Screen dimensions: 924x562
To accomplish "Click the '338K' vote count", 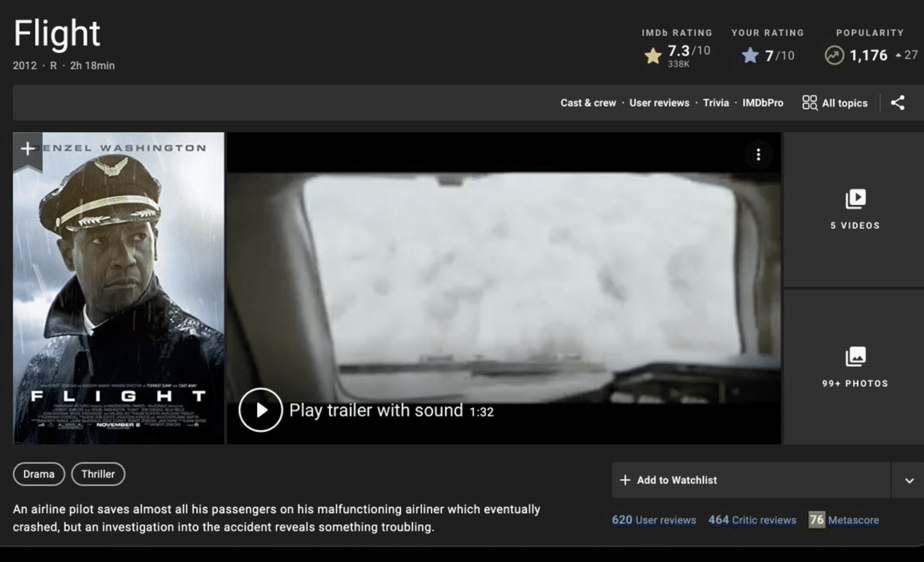I will coord(678,64).
